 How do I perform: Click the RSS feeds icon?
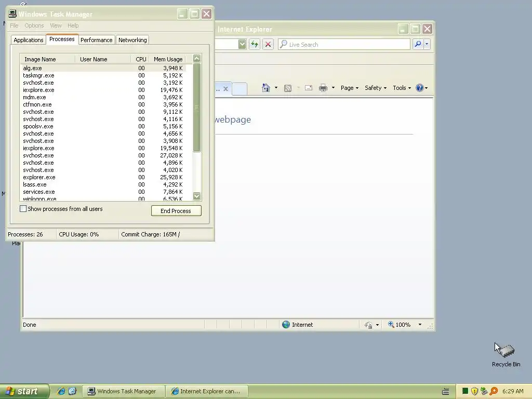coord(288,88)
